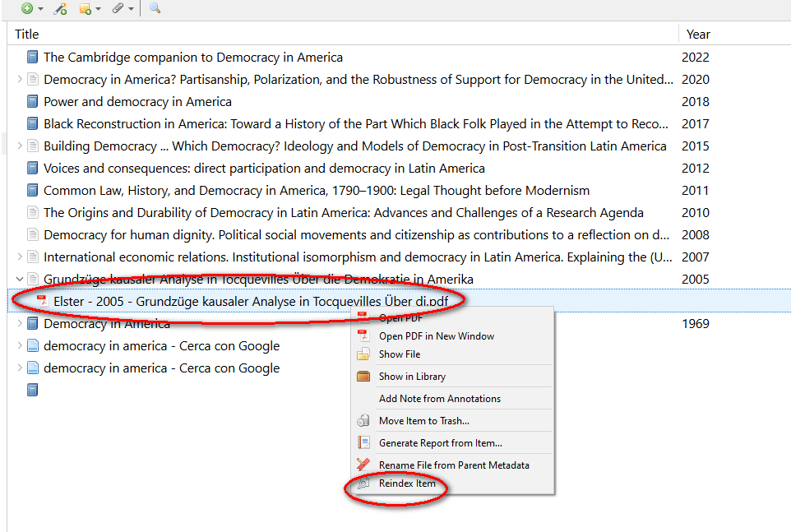Select The Cambridge companion to Democracy row
The width and height of the screenshot is (791, 532).
pyautogui.click(x=193, y=58)
